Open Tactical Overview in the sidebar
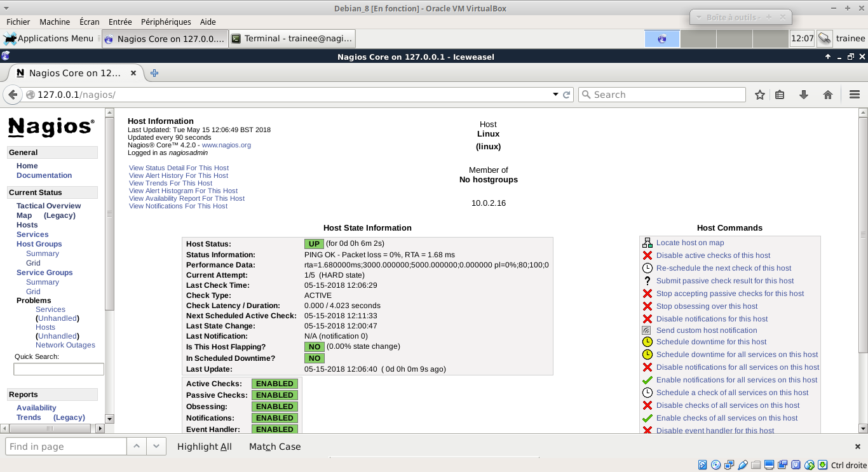 tap(49, 206)
